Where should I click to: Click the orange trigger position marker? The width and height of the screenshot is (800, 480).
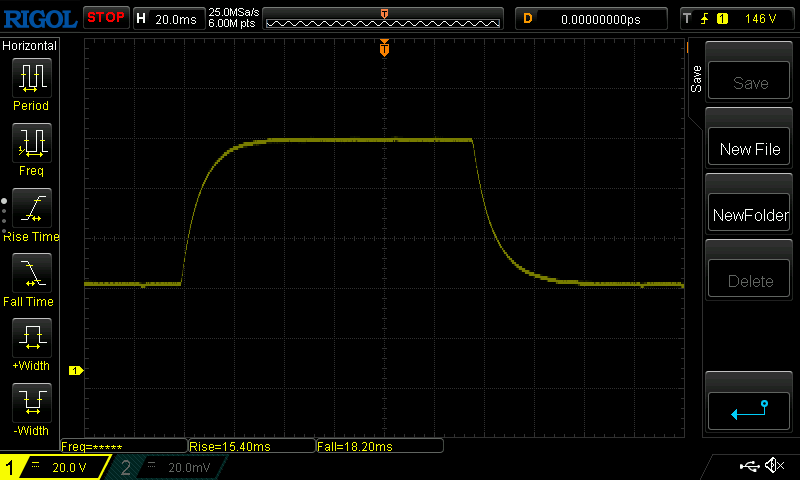coord(384,49)
